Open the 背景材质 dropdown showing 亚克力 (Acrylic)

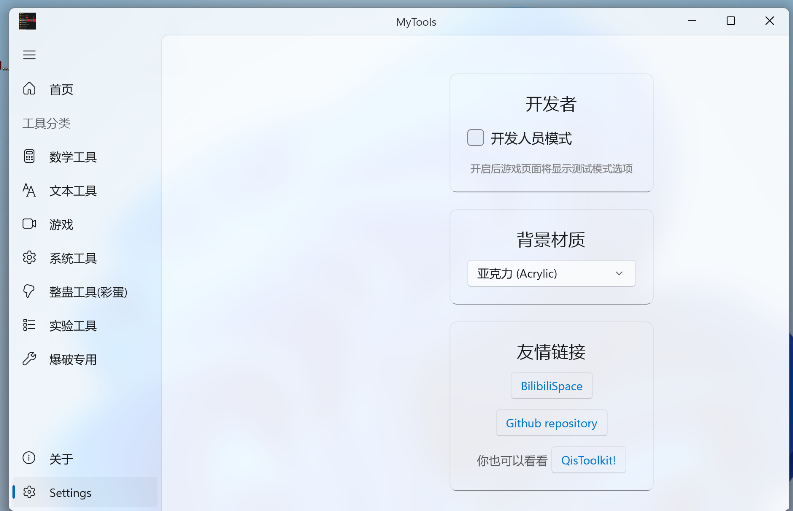pyautogui.click(x=551, y=274)
